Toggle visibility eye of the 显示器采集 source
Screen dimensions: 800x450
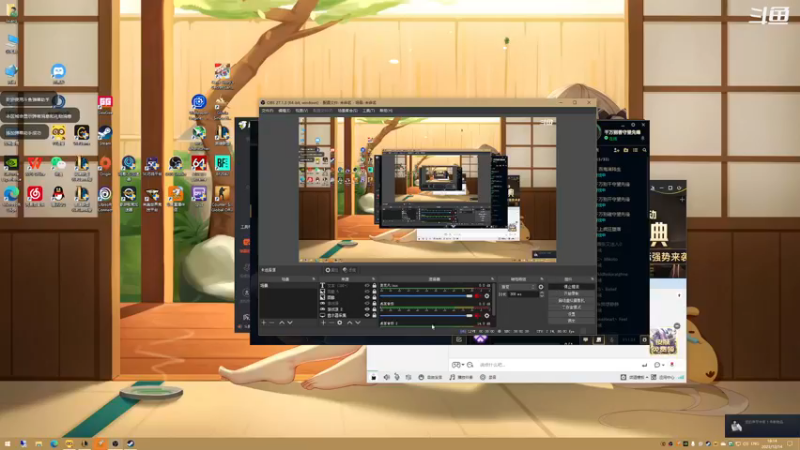pos(367,315)
